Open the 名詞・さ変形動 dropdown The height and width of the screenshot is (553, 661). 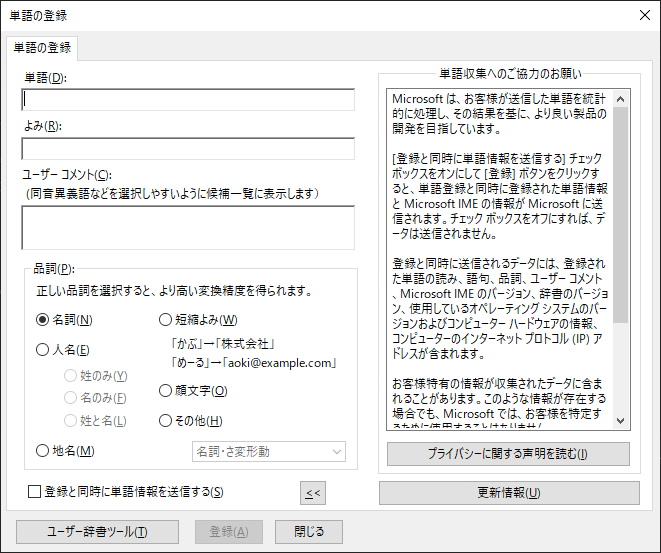click(269, 452)
